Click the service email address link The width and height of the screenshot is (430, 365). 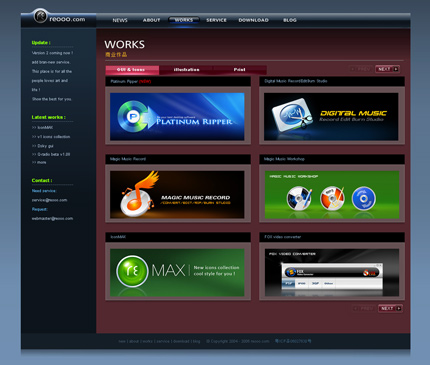point(49,200)
